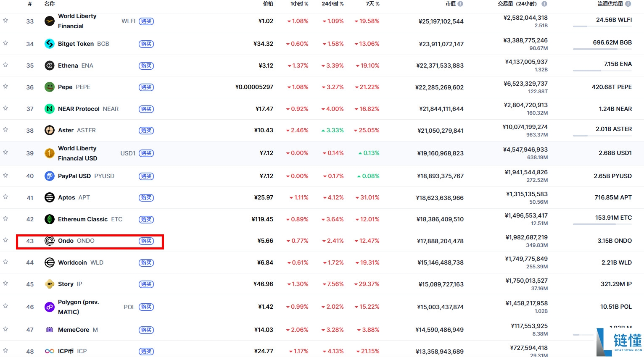The height and width of the screenshot is (357, 644).
Task: Click the Ondo logo icon
Action: click(50, 241)
